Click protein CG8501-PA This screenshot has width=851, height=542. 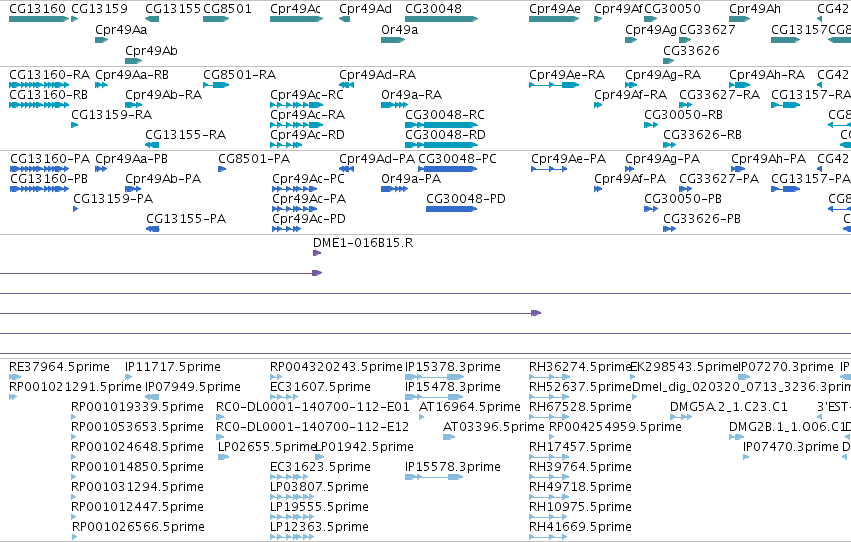coord(254,159)
